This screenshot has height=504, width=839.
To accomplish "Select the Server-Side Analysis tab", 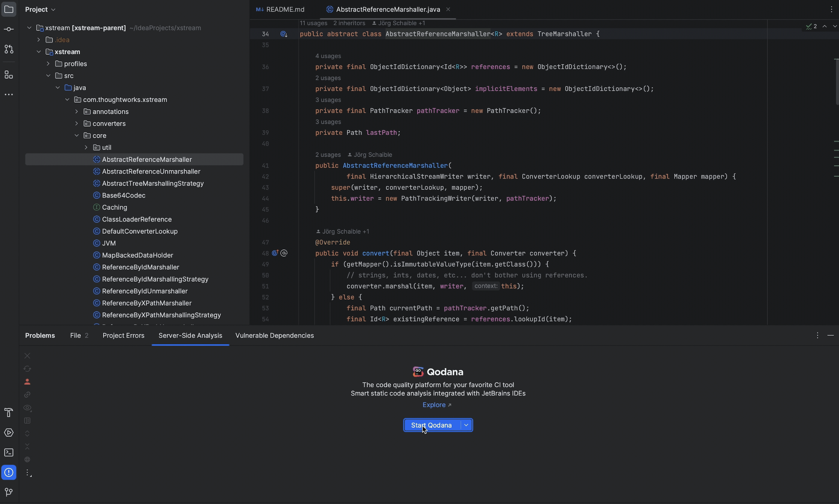I will click(x=190, y=335).
